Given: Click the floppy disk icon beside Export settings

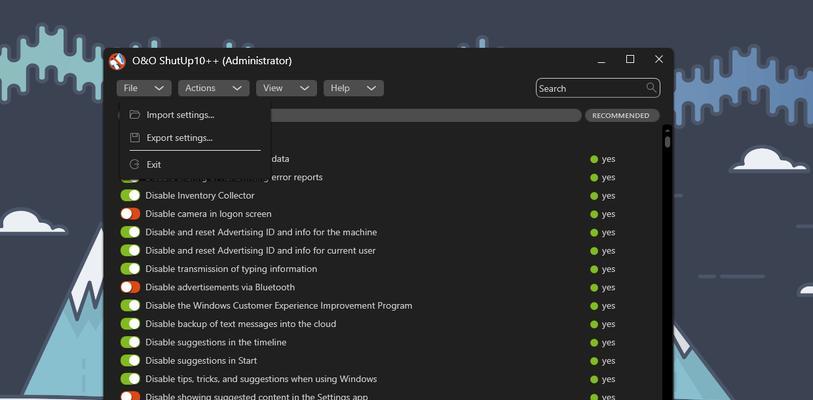Looking at the screenshot, I should (x=135, y=137).
